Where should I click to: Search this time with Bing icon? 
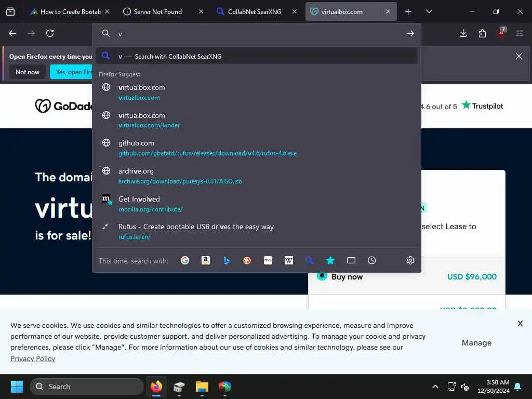point(227,260)
